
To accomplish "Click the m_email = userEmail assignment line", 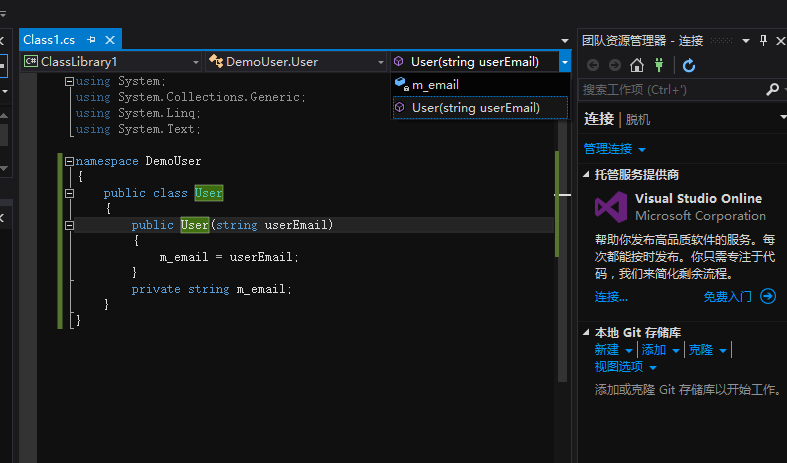I will pos(229,257).
